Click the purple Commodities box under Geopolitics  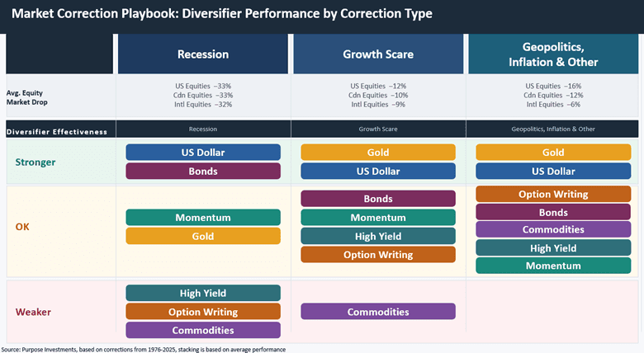point(553,229)
